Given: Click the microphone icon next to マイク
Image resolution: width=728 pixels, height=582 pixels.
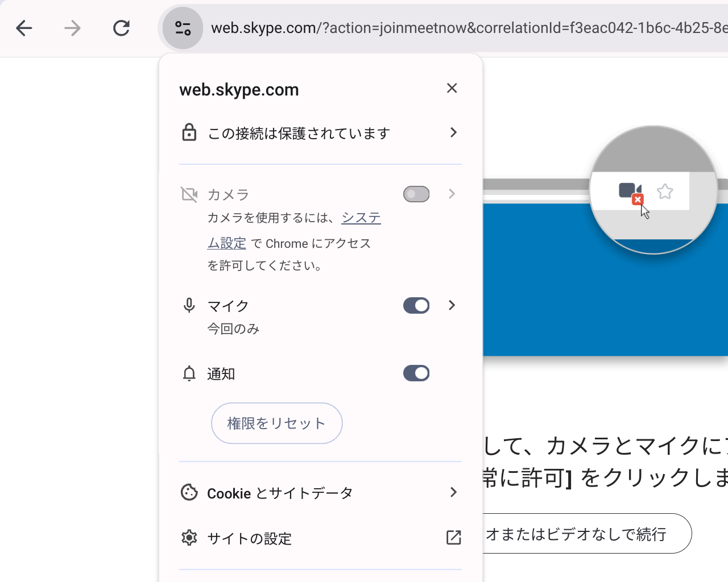Looking at the screenshot, I should pos(189,305).
